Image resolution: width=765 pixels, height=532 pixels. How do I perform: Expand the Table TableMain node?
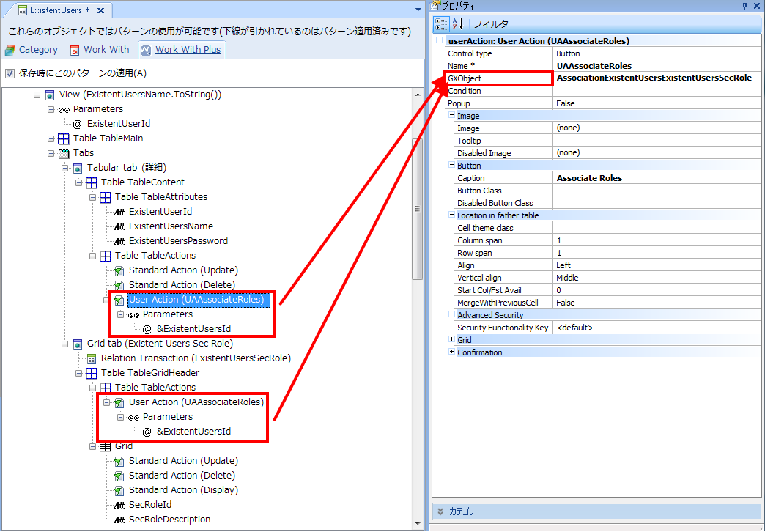[x=51, y=138]
